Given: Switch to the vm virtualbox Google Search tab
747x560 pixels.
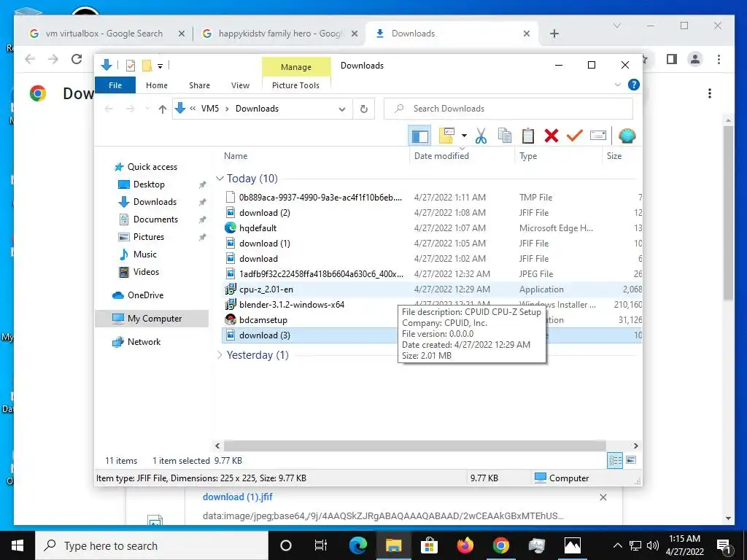Looking at the screenshot, I should tap(103, 34).
